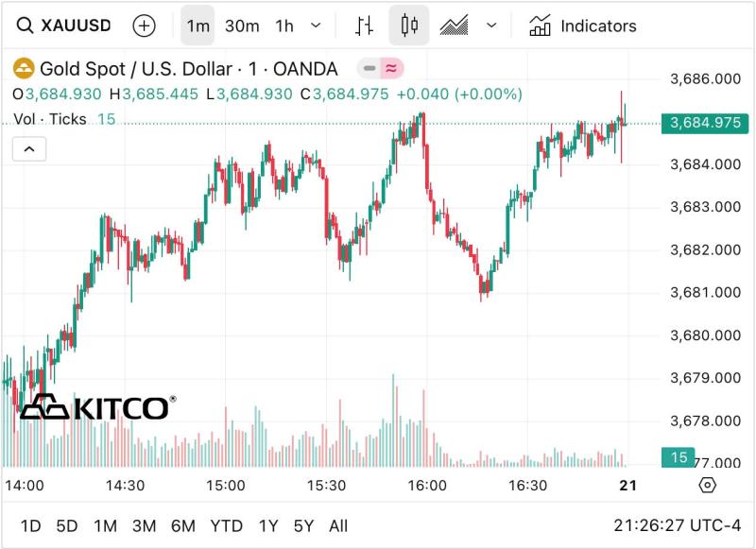Select the candlestick chart style icon

[x=409, y=26]
